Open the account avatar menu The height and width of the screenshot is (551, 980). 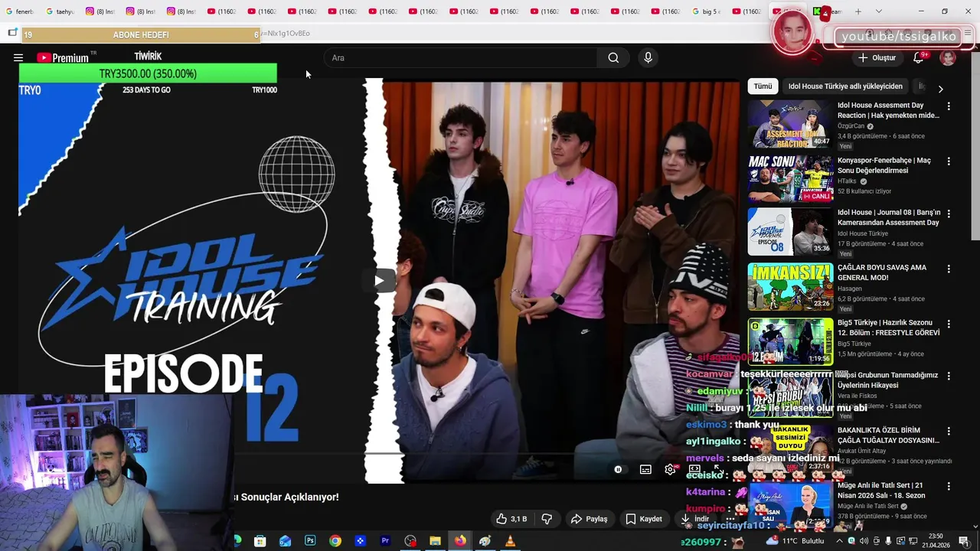click(948, 58)
